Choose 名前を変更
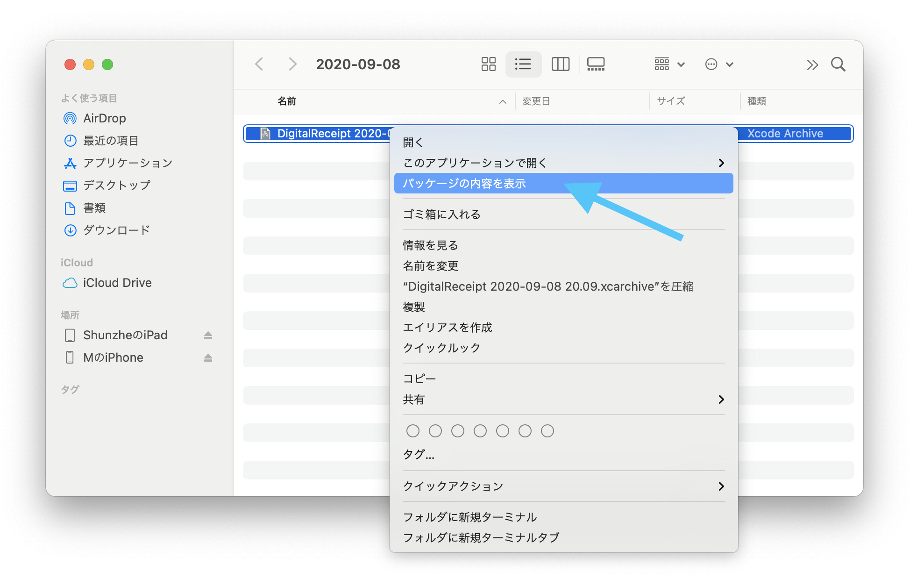The width and height of the screenshot is (924, 586). (563, 265)
